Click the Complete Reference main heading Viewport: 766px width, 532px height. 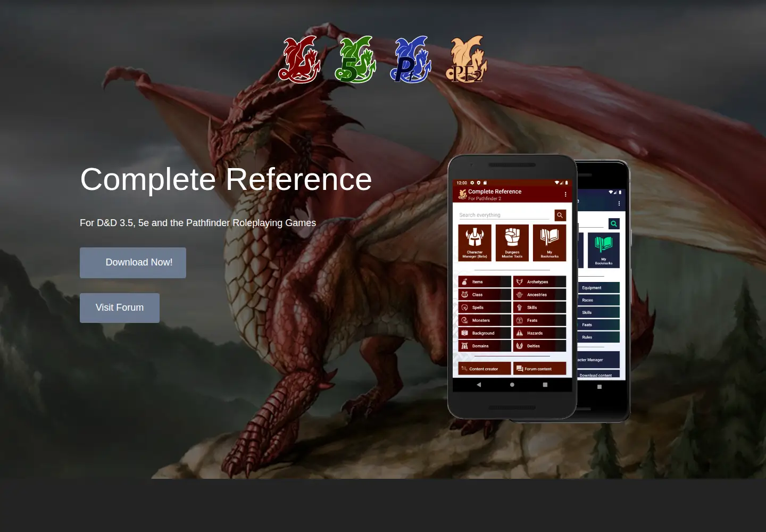click(x=226, y=179)
